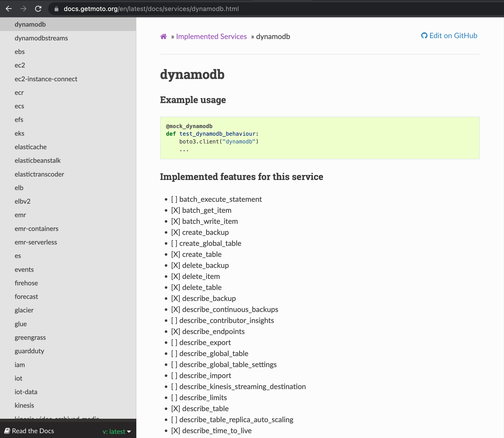
Task: Open emr-serverless in sidebar
Action: pos(36,242)
